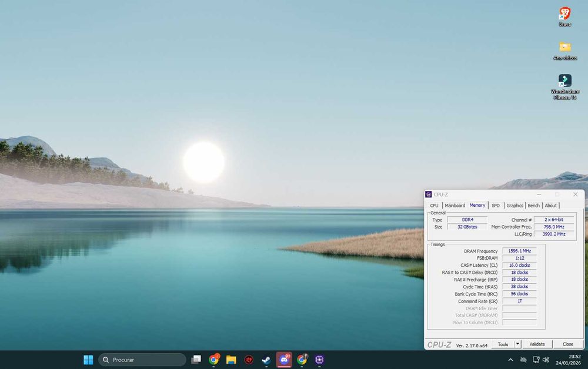
Task: Click the volume speaker tray icon
Action: point(546,360)
